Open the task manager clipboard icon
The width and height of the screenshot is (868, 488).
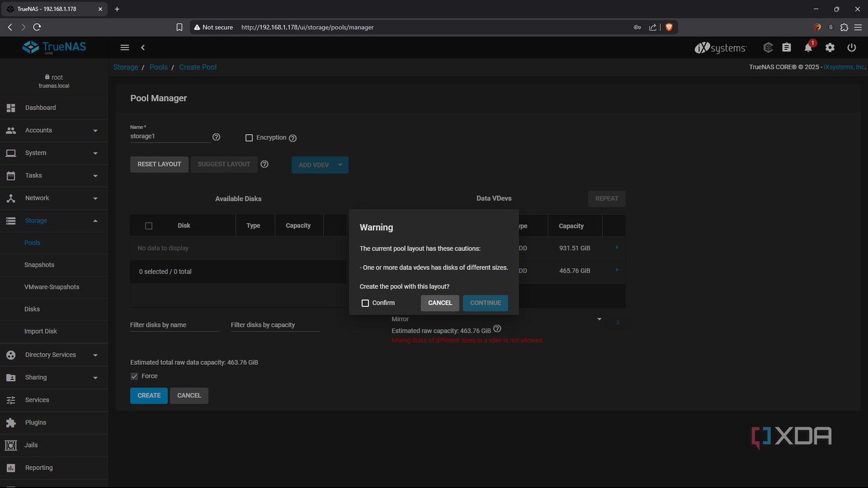click(x=786, y=47)
